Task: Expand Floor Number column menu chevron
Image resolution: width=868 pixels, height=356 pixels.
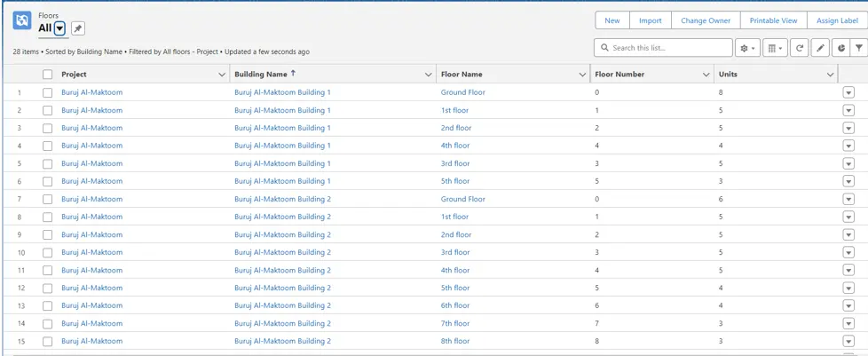Action: coord(706,75)
